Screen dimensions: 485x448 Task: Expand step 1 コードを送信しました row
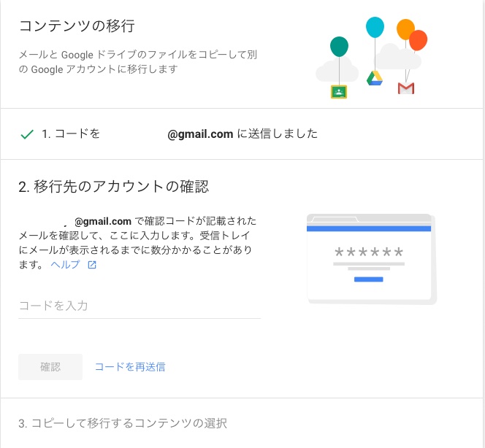[242, 134]
